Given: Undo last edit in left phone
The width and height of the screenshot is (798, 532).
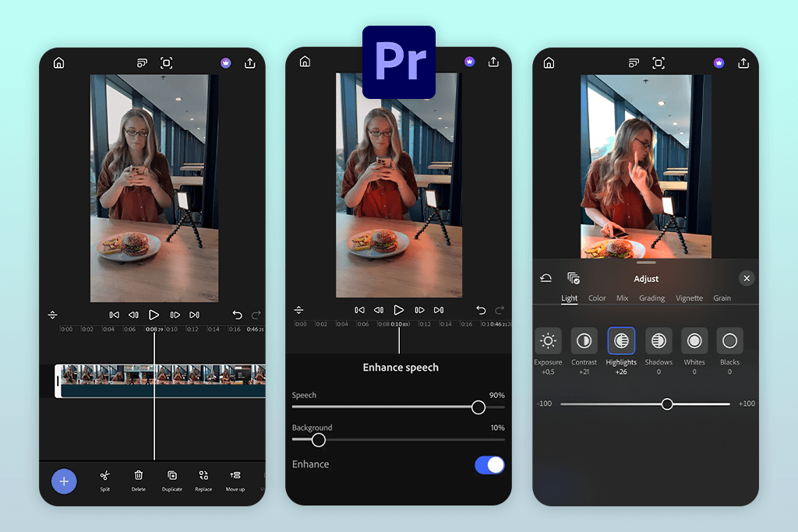Looking at the screenshot, I should pos(237,315).
